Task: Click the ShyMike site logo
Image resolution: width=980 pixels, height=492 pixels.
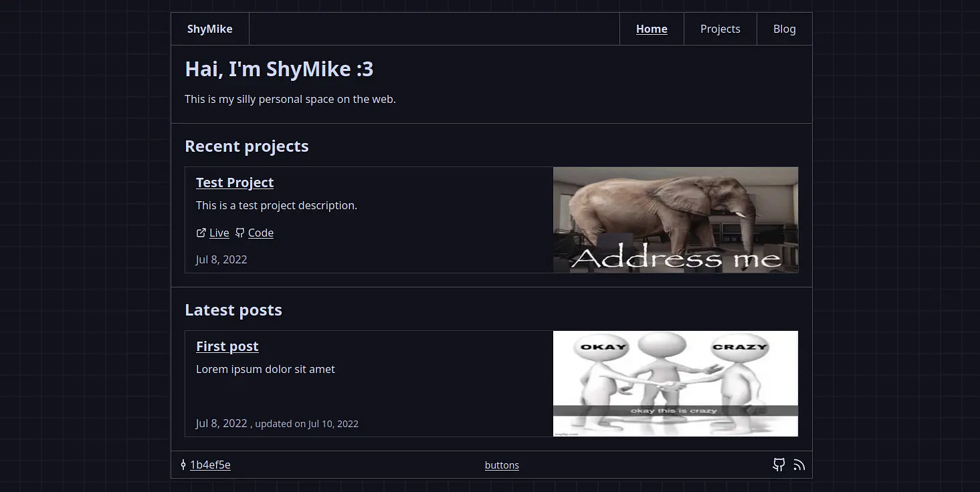Action: (209, 29)
